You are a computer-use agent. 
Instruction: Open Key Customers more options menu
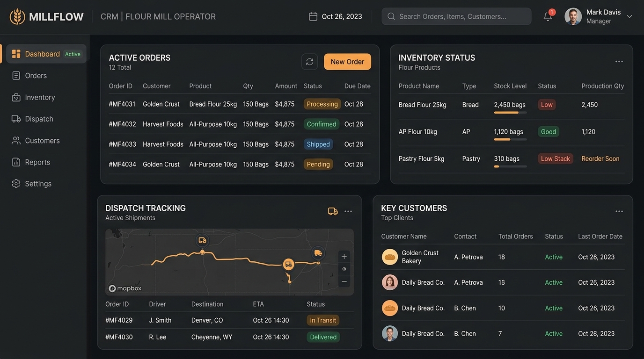pos(619,211)
